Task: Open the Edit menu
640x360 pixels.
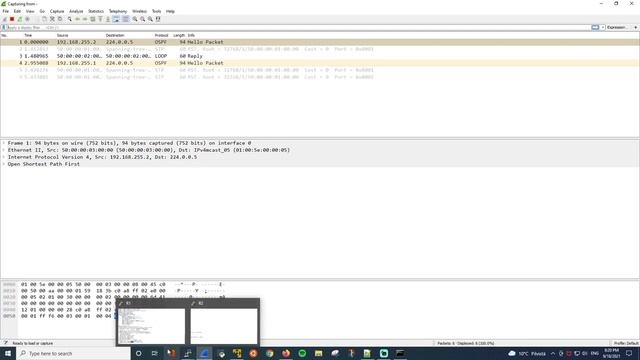Action: tap(17, 11)
